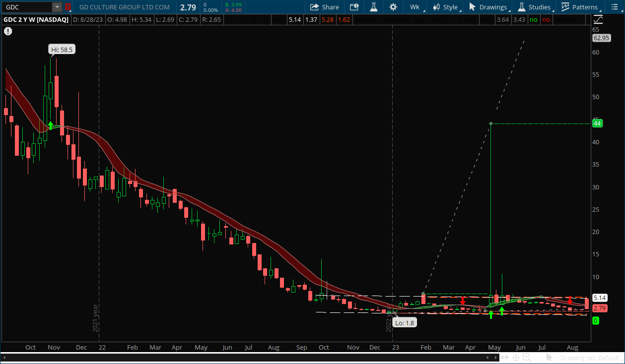Click the green 'no' study value
The height and width of the screenshot is (364, 625).
coord(534,19)
